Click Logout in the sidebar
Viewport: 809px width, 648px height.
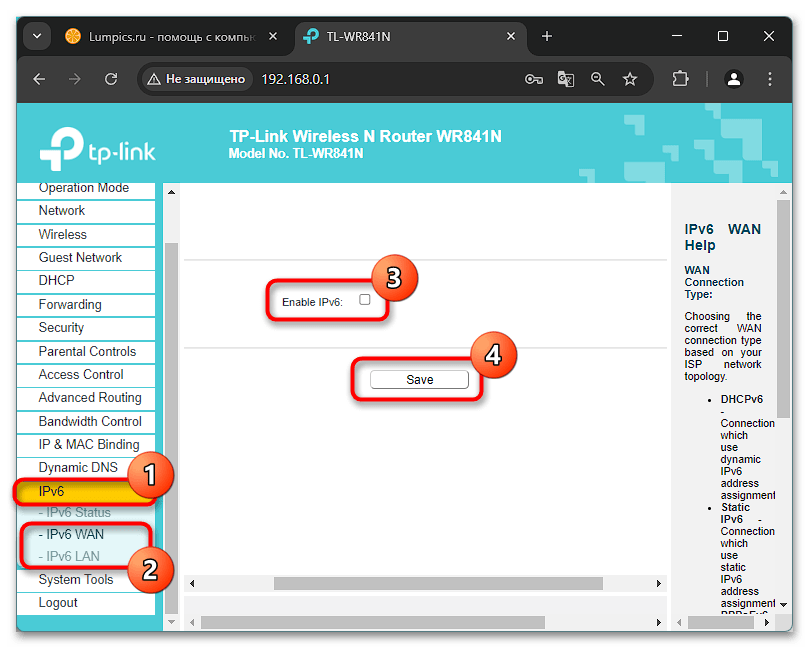[x=86, y=603]
